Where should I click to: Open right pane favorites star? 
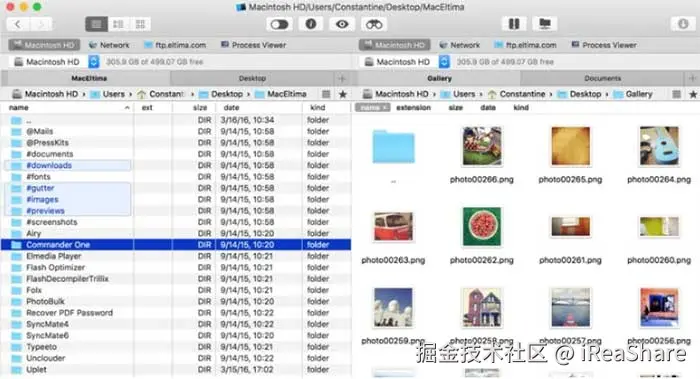[x=693, y=94]
